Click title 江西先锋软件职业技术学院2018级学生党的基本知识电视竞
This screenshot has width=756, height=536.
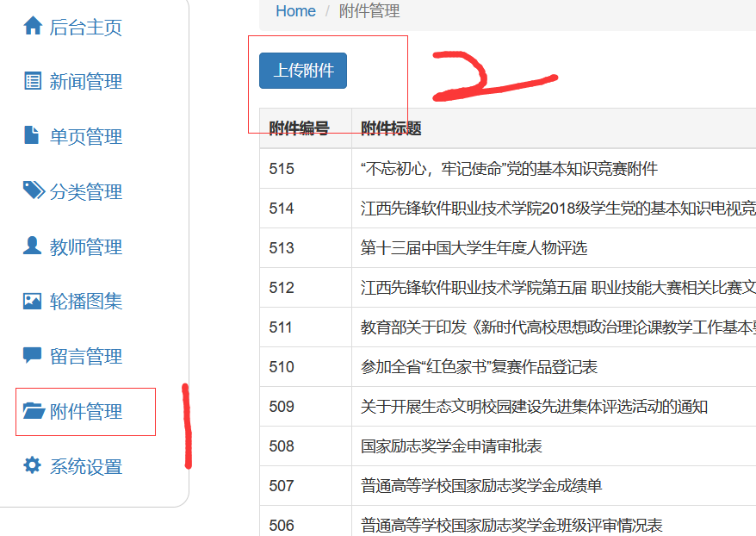[x=558, y=208]
